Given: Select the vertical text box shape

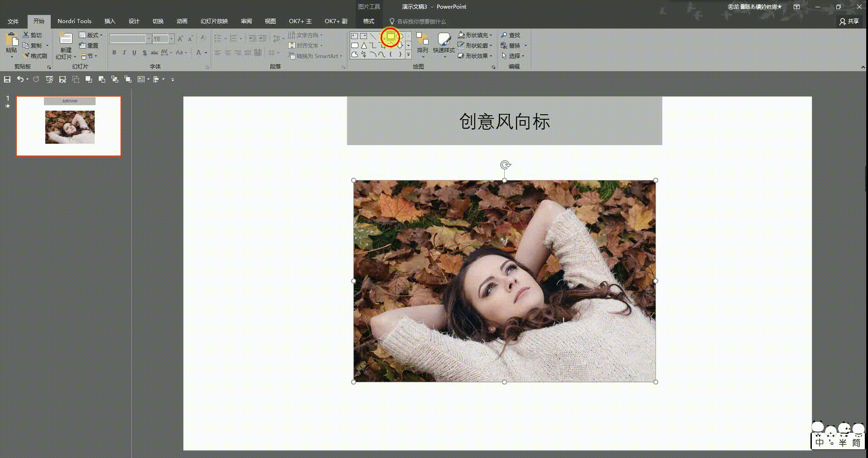Looking at the screenshot, I should 363,36.
